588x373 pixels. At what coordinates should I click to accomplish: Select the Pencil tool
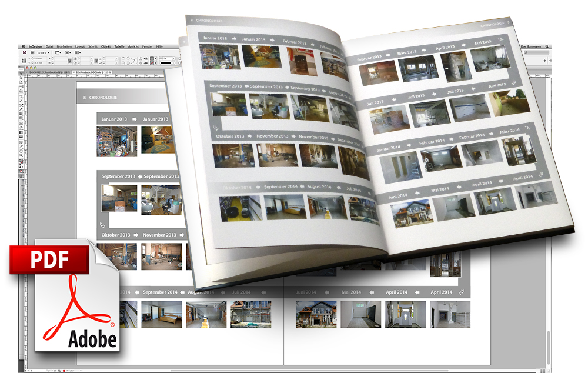point(21,109)
